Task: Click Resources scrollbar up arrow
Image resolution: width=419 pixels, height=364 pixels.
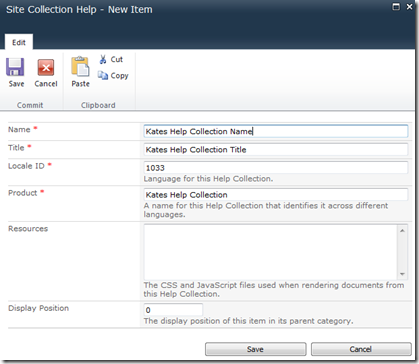Action: [402, 231]
